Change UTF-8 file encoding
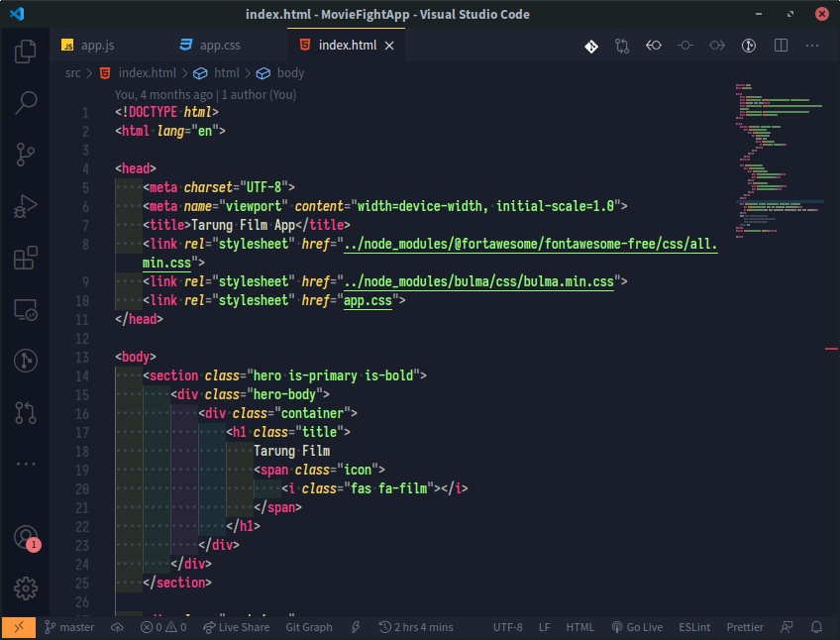840x640 pixels. 507,627
